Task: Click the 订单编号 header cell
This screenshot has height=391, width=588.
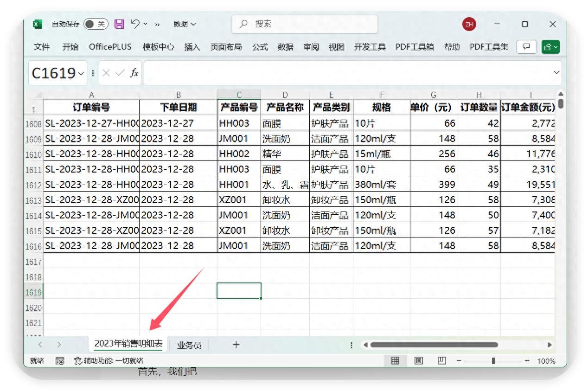Action: [91, 107]
